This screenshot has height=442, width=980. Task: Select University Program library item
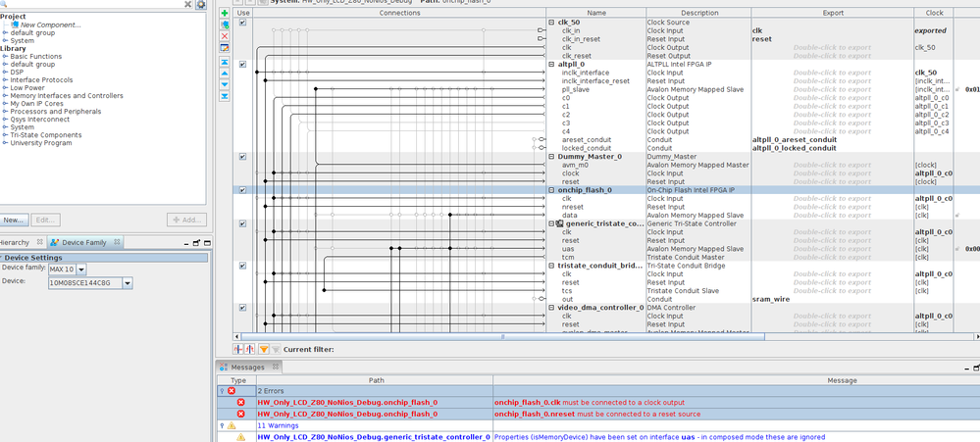40,143
